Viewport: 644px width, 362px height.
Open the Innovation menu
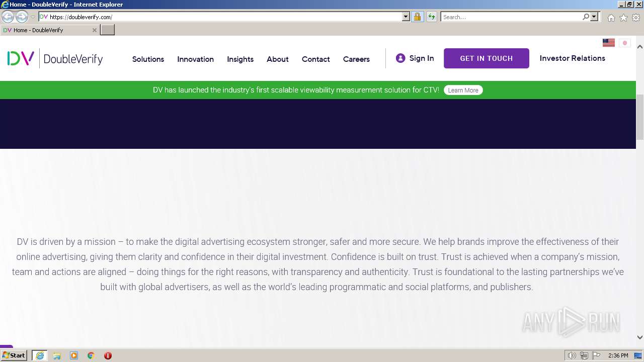[x=195, y=59]
